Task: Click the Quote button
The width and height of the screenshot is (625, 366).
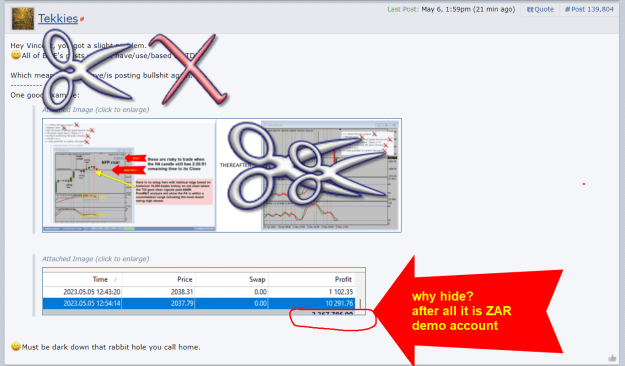Action: pyautogui.click(x=540, y=9)
